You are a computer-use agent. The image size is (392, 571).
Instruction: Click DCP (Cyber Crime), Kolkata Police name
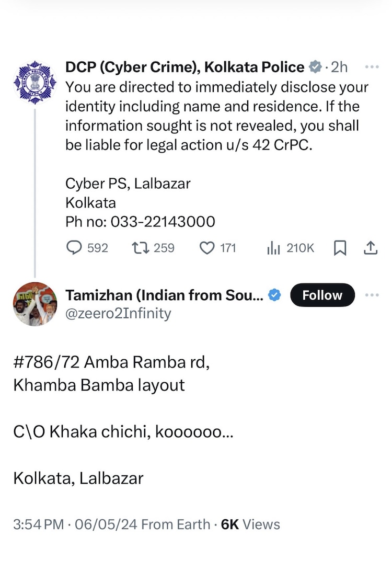pos(185,67)
